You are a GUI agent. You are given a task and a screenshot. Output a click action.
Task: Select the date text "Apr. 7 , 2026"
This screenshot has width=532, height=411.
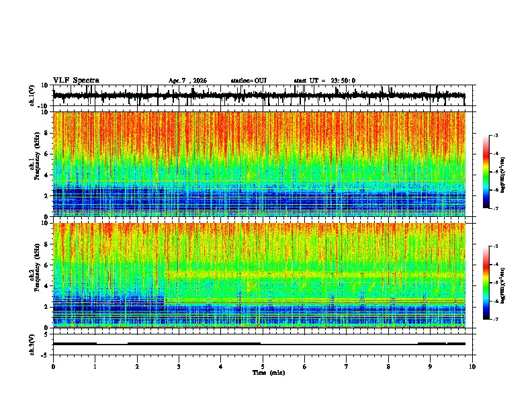(x=187, y=81)
